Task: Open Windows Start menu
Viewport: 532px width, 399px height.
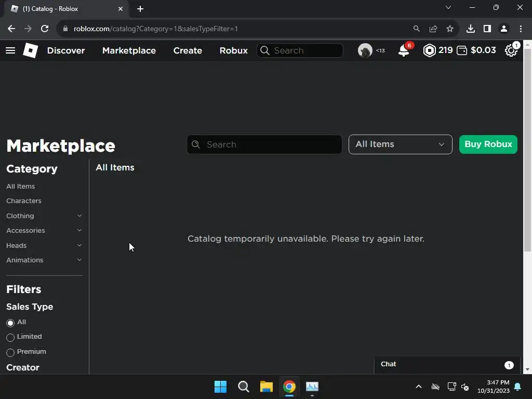Action: [x=220, y=387]
